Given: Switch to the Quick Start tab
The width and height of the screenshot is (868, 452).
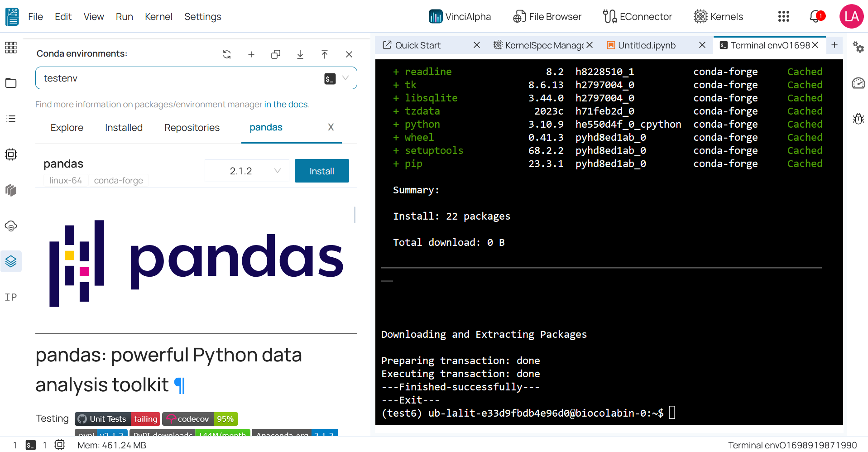Looking at the screenshot, I should [417, 45].
